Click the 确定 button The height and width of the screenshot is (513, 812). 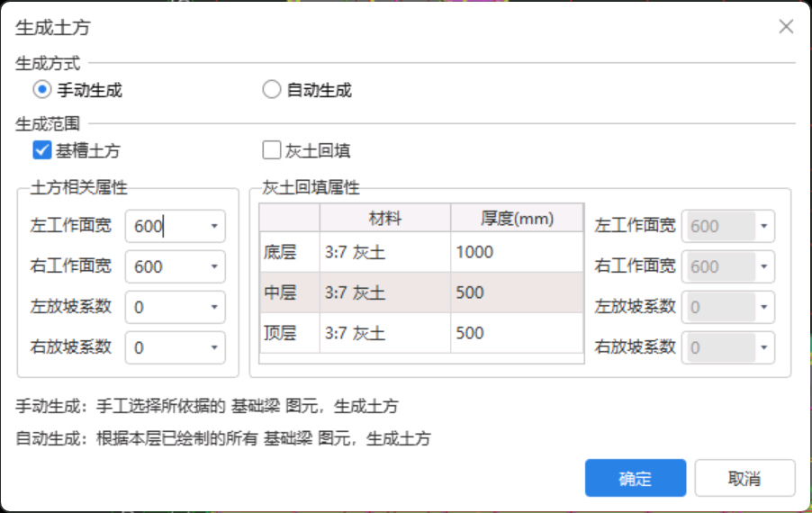(636, 478)
